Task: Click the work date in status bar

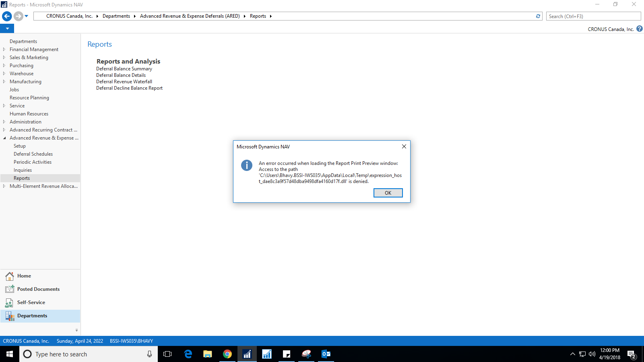Action: click(80, 341)
